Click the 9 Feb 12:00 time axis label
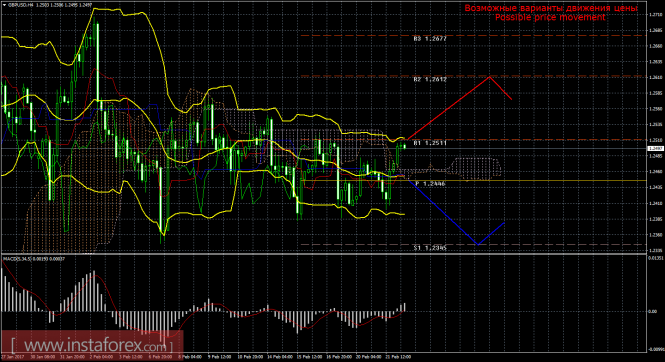This screenshot has height=362, width=665. pos(219,357)
